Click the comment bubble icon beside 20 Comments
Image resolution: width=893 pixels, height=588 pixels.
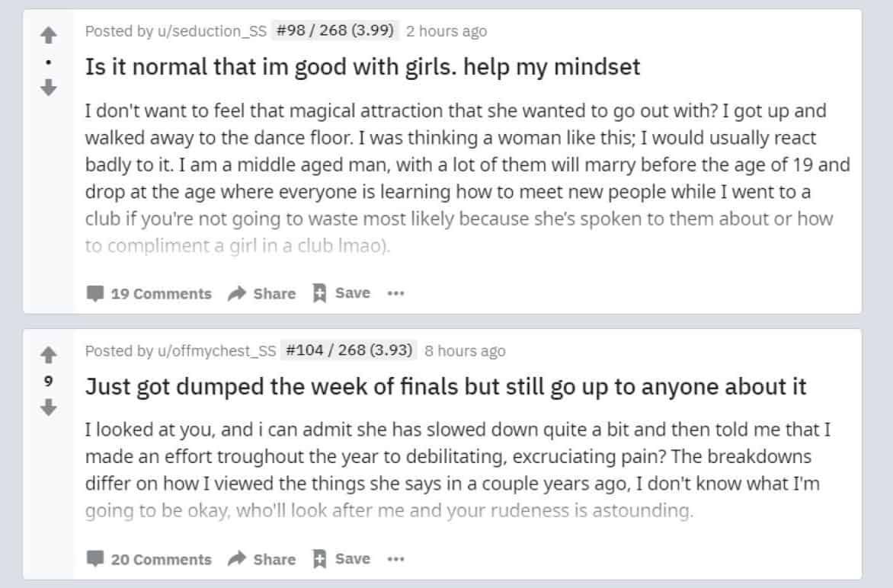94,558
